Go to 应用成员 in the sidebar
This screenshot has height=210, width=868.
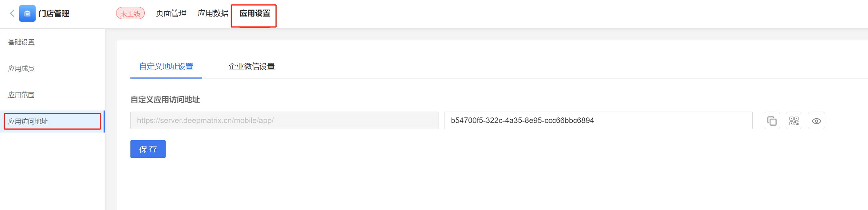tap(21, 69)
